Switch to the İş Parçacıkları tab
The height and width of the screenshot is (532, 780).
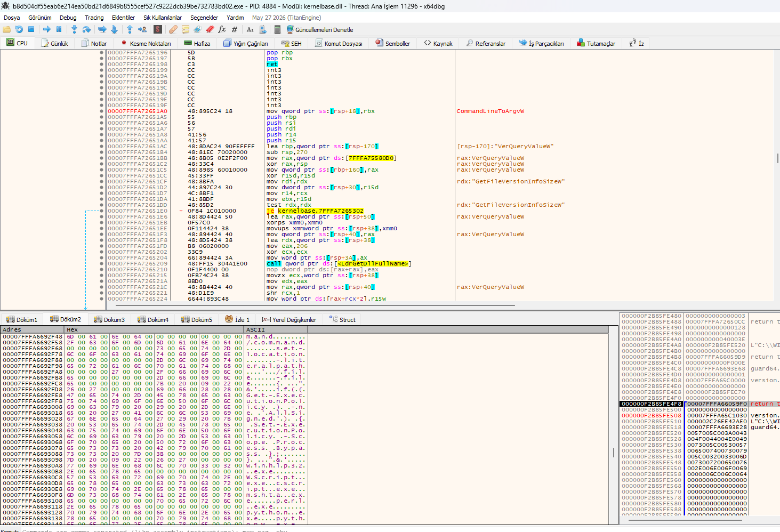click(541, 43)
